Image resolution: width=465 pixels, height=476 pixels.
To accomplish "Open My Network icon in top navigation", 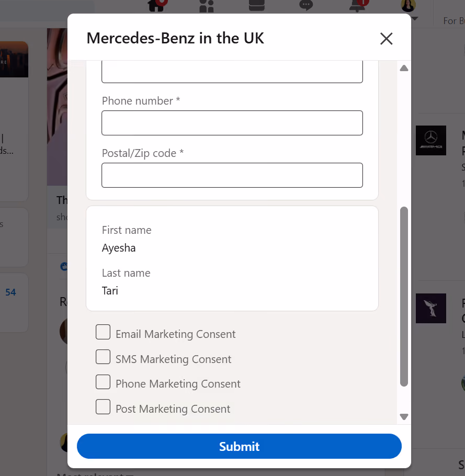I will [x=207, y=6].
